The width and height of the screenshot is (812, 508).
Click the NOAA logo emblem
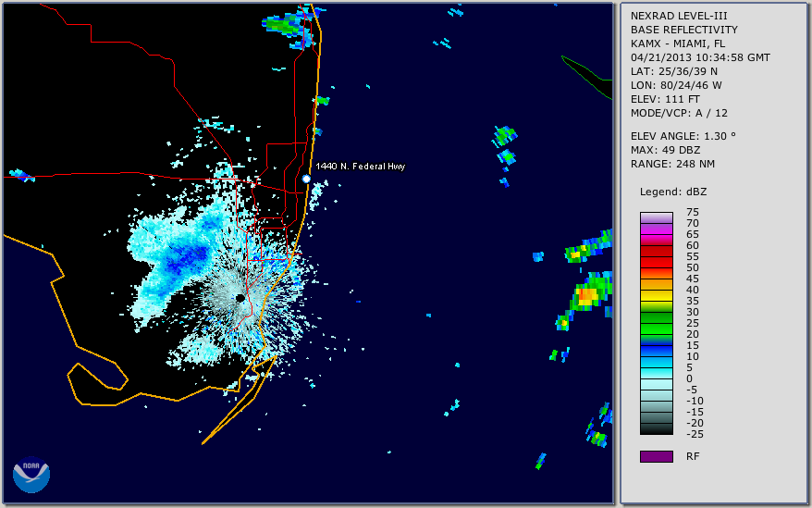pos(31,475)
